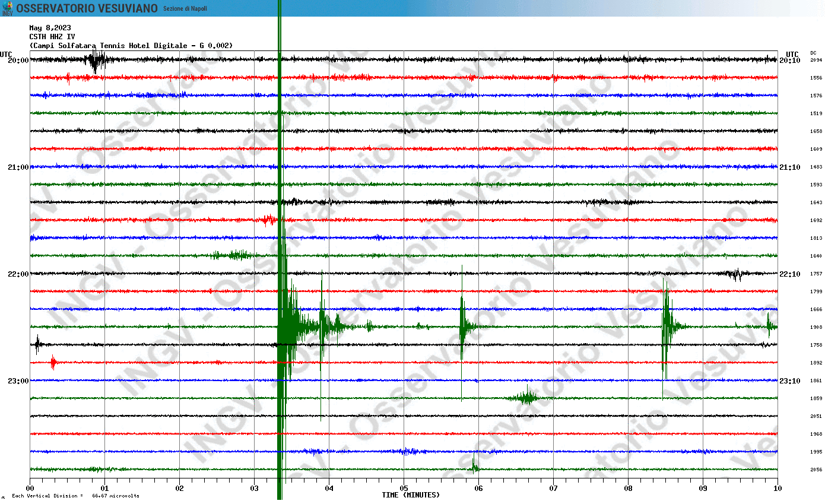Click the DC value 1666
The image size is (825, 504).
(816, 309)
